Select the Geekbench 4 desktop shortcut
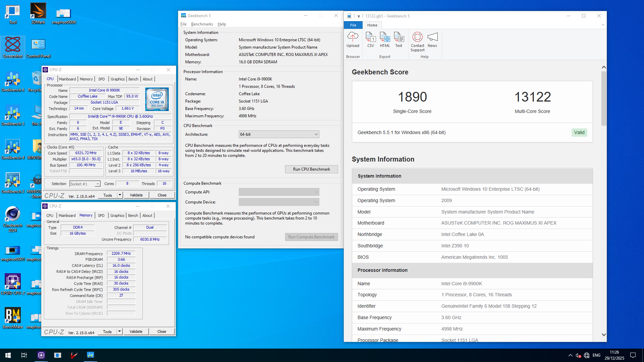The height and width of the screenshot is (362, 644). pyautogui.click(x=13, y=149)
